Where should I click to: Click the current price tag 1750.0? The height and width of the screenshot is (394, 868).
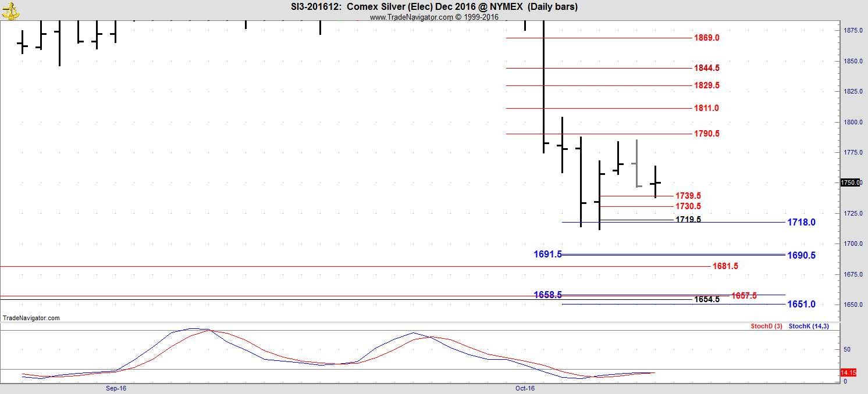tap(851, 182)
